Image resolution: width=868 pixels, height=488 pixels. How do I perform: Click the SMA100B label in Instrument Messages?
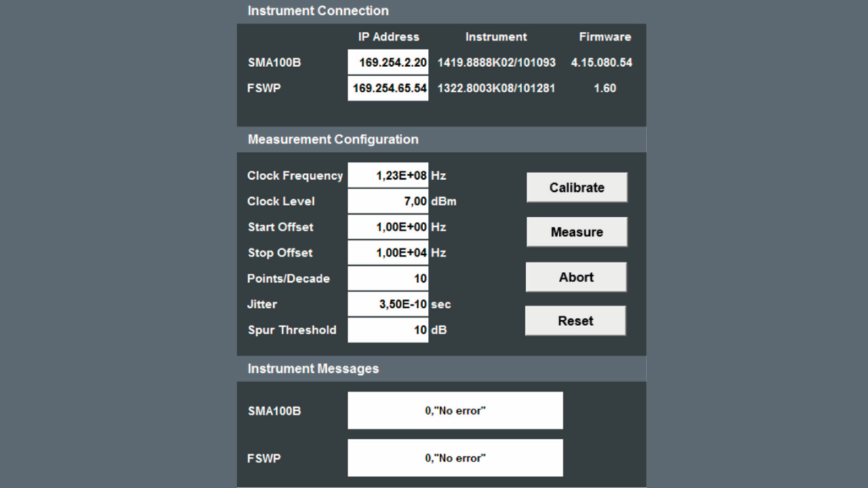pos(274,411)
